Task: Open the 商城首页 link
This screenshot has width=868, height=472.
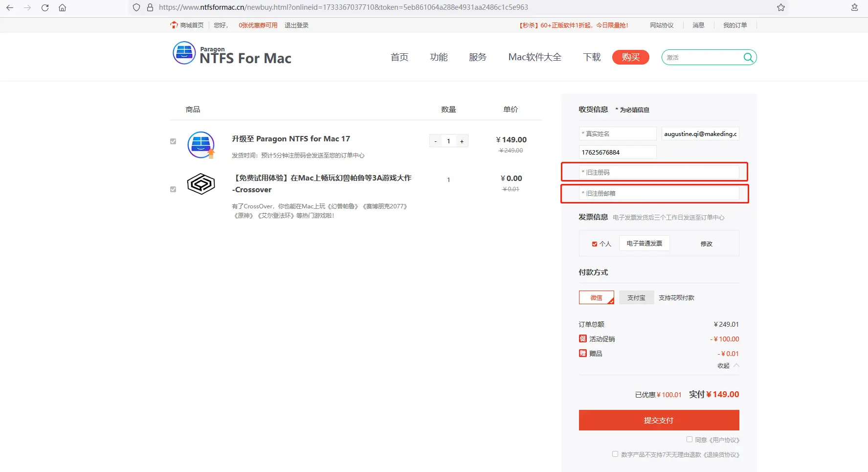Action: [192, 25]
